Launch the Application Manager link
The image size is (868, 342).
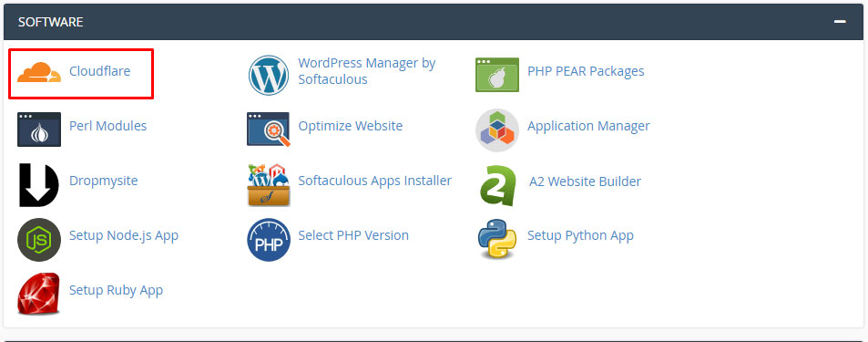click(588, 127)
